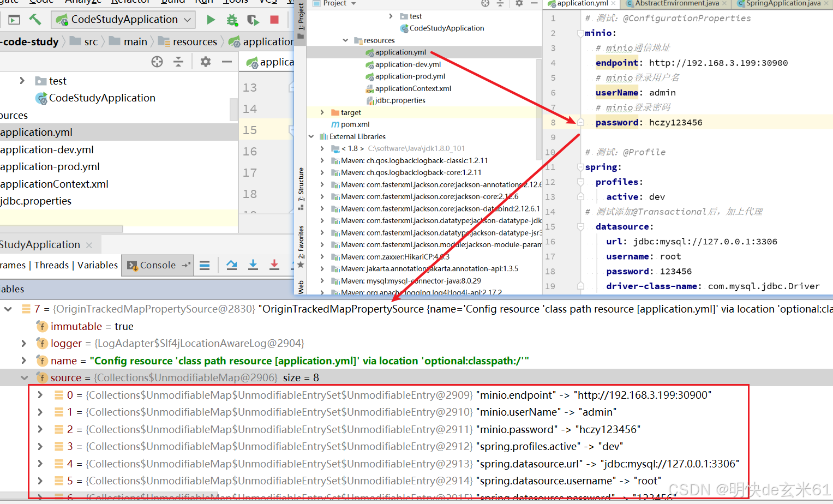
Task: Click the 'hczy123456' password value in editor
Action: tap(675, 122)
